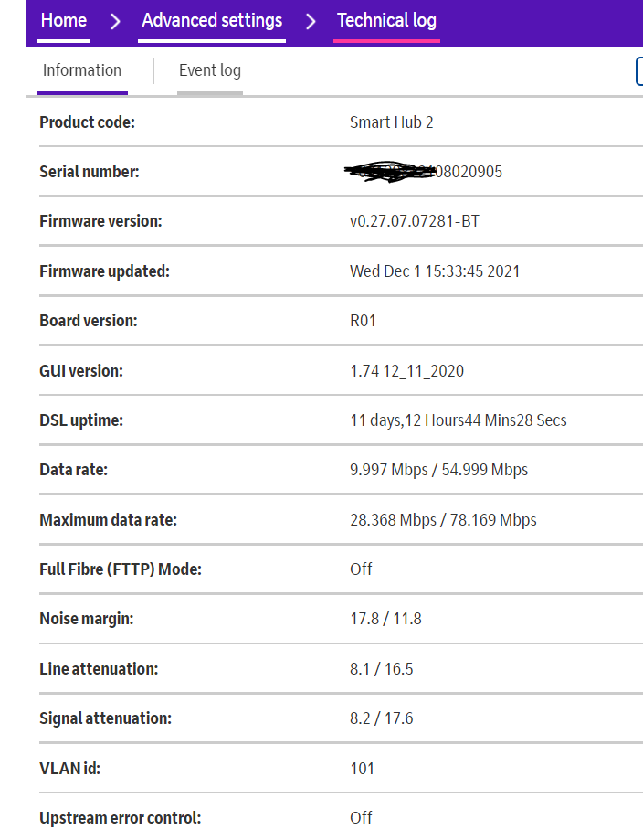Click the DSL uptime value

459,420
